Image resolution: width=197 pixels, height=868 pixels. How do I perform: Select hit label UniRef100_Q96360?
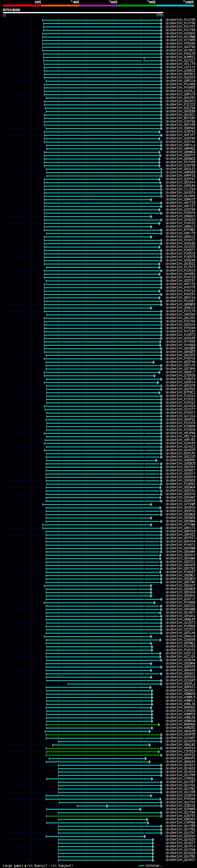180,819
